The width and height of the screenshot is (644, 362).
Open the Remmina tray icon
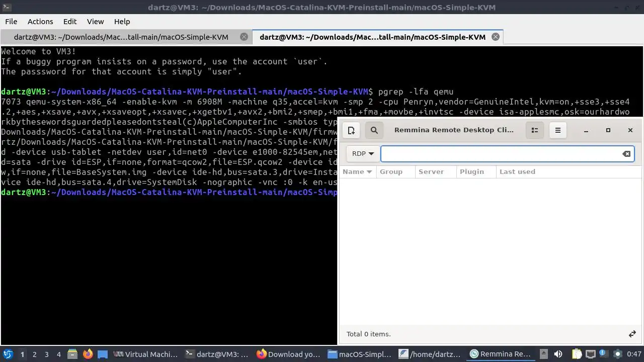(617, 354)
